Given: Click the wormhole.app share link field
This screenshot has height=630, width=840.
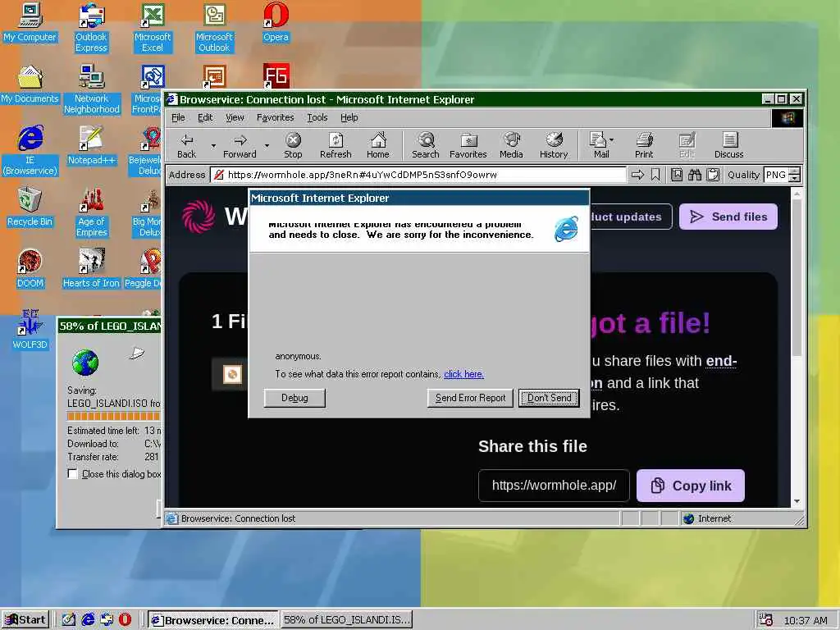Looking at the screenshot, I should pos(554,486).
